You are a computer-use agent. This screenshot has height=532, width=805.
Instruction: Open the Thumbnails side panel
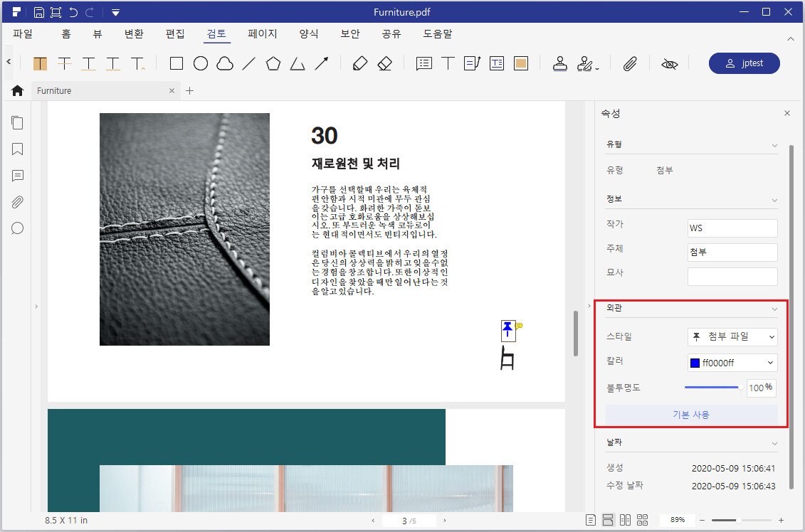tap(18, 122)
